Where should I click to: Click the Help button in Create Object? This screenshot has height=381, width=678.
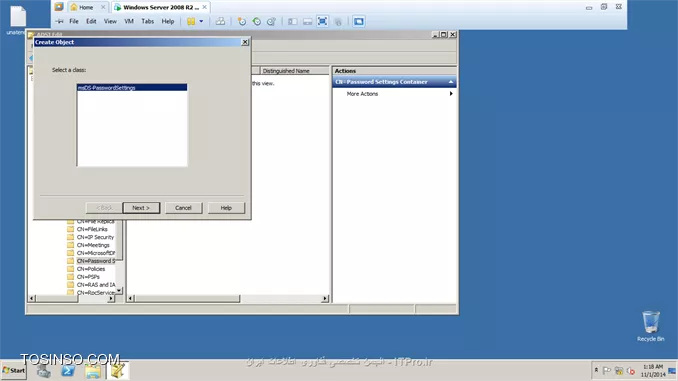pos(226,208)
